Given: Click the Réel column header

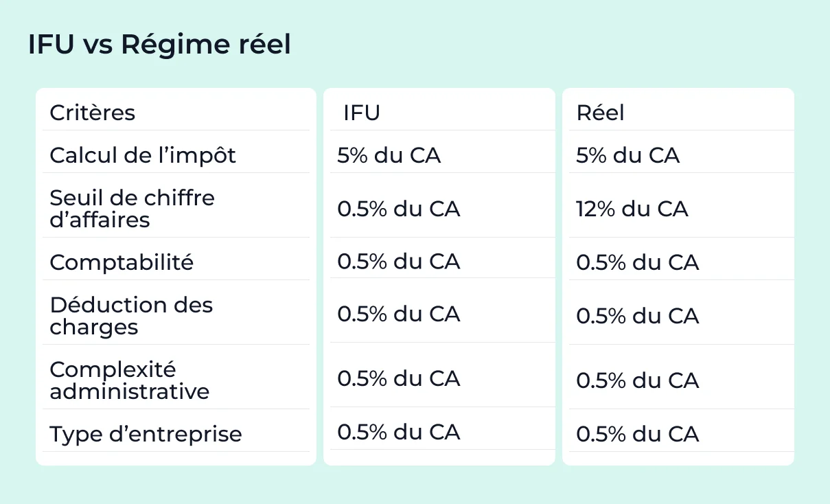Looking at the screenshot, I should pyautogui.click(x=601, y=113).
